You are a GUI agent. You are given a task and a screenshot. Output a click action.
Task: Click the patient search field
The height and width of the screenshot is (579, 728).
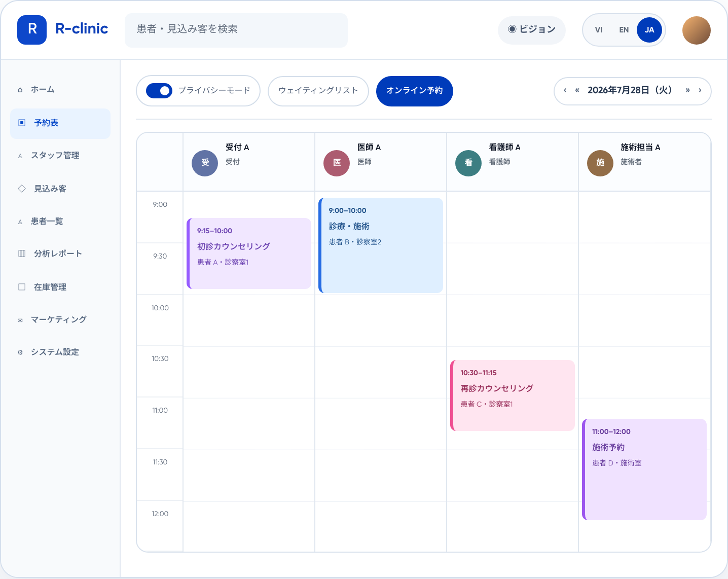(x=236, y=30)
